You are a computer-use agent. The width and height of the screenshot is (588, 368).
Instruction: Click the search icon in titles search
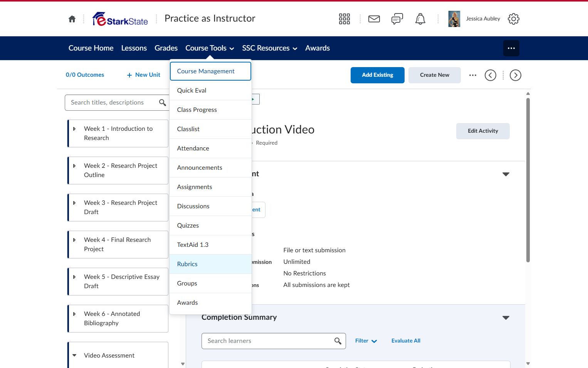163,103
